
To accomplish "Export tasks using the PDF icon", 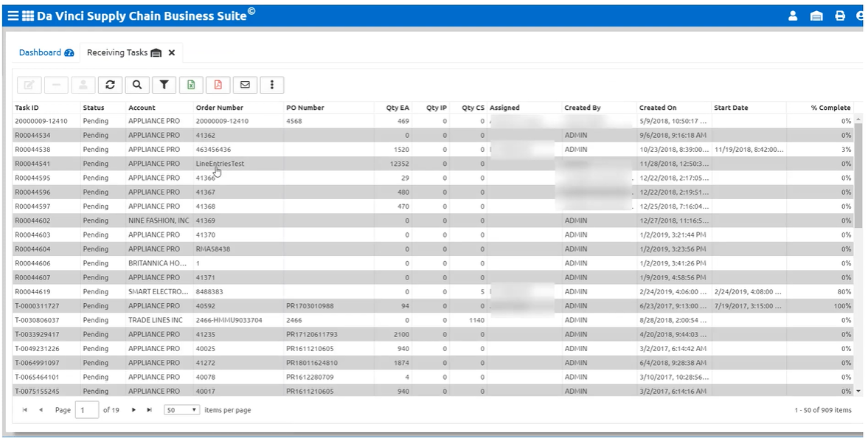I will pos(218,85).
